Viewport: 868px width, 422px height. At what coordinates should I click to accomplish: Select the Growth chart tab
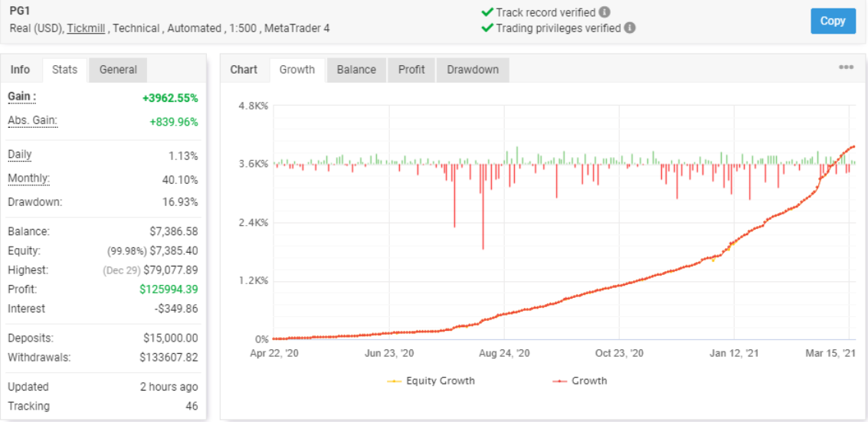pos(297,70)
